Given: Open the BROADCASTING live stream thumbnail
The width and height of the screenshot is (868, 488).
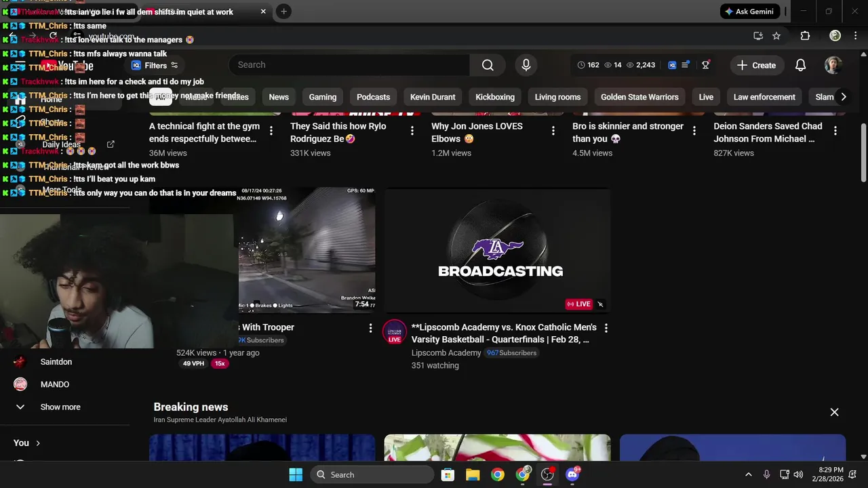Looking at the screenshot, I should [x=498, y=250].
